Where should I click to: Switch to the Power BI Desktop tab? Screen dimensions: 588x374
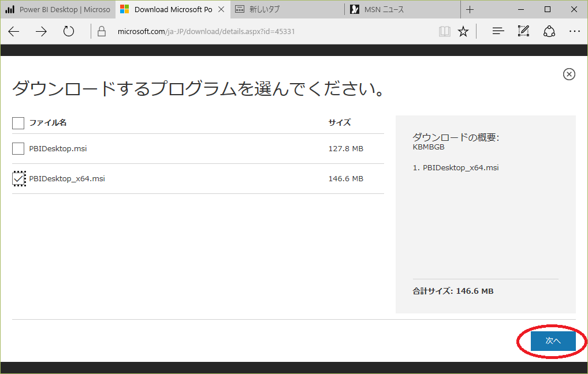[x=58, y=9]
